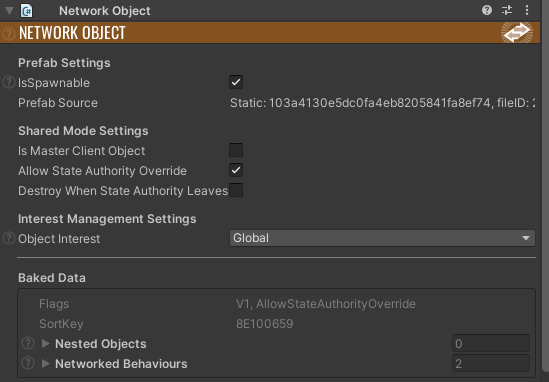The width and height of the screenshot is (549, 382).
Task: Click help icon beside Nested Objects
Action: tap(28, 343)
